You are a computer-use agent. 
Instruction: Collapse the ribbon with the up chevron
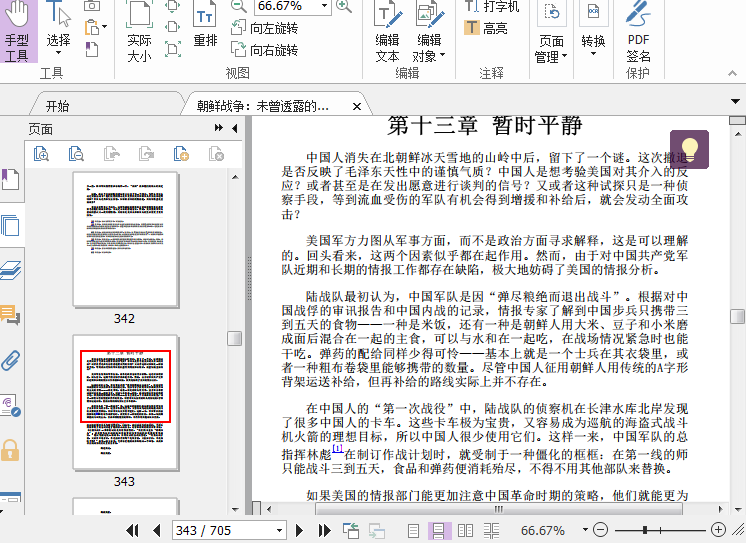tap(732, 73)
